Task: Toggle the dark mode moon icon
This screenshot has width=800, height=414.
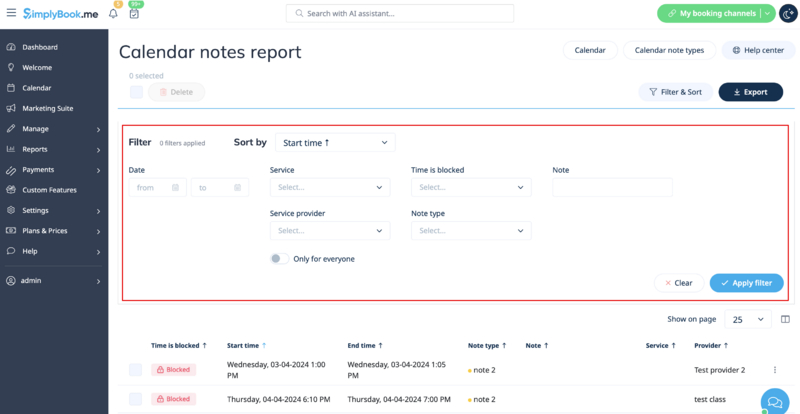Action: pos(788,14)
